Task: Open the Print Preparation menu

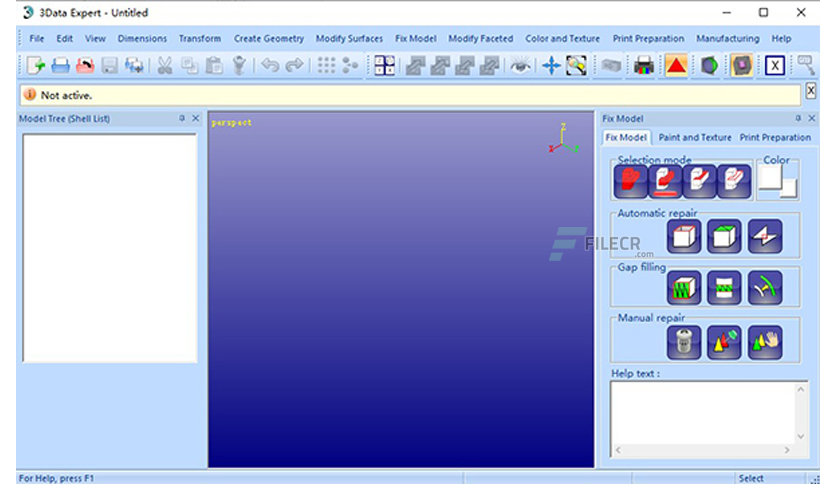Action: (648, 38)
